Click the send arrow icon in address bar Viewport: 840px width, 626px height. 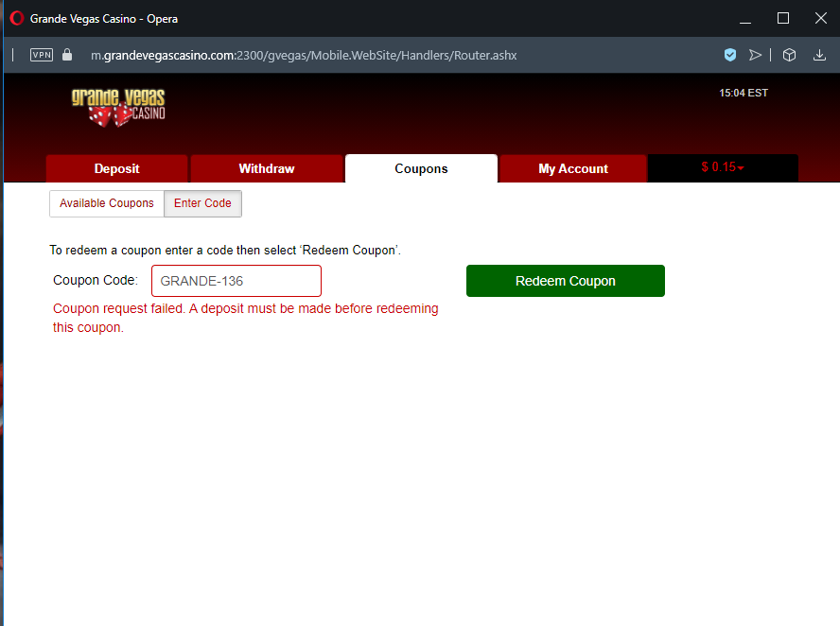(x=755, y=55)
